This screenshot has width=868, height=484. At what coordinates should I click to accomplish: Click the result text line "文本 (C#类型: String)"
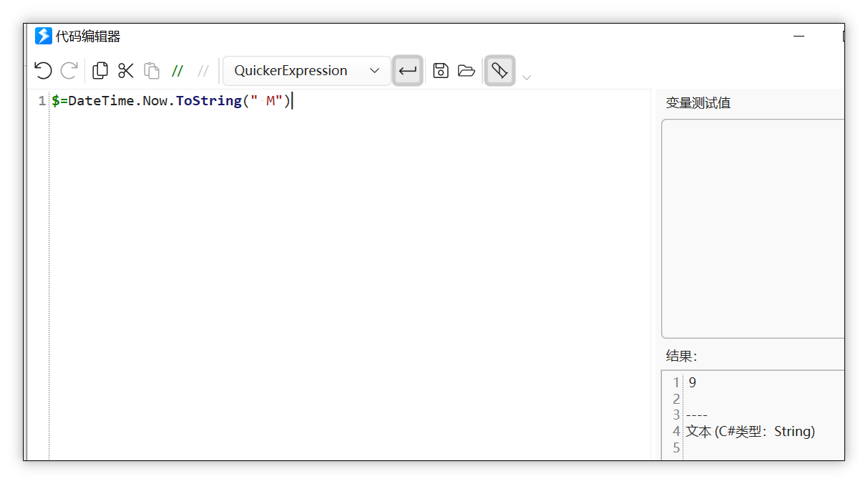[x=750, y=431]
